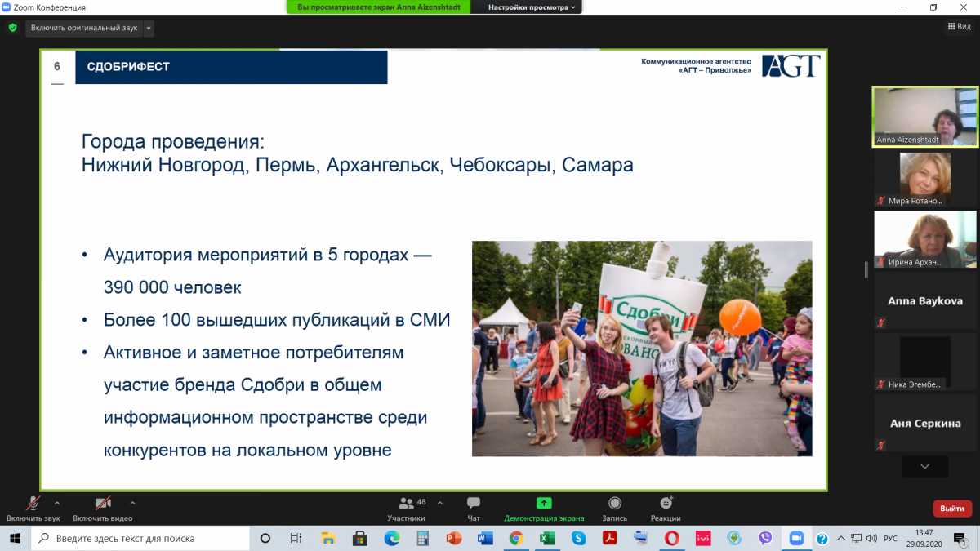Expand participants options arrow

coord(440,503)
